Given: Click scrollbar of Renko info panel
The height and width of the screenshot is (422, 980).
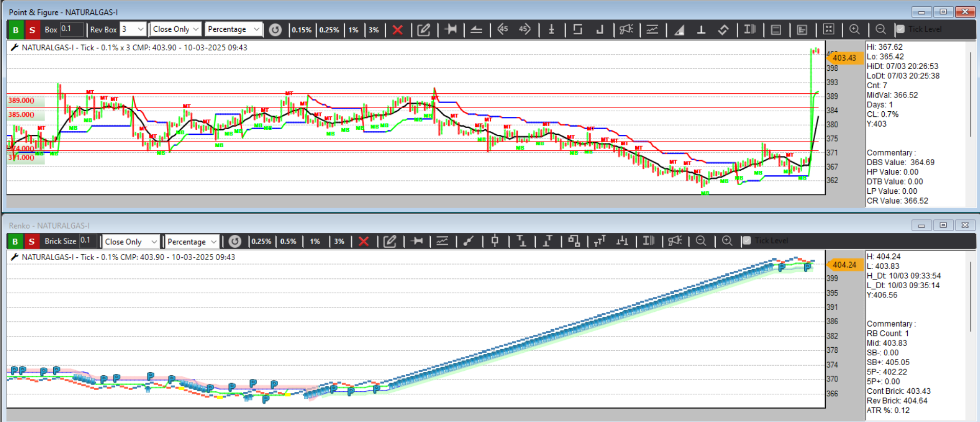Looking at the screenshot, I should (971, 296).
